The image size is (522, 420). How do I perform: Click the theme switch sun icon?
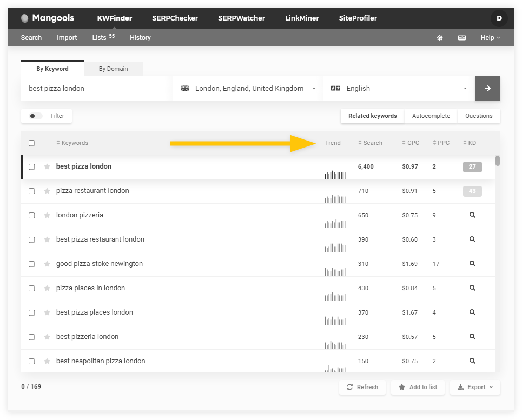point(440,38)
